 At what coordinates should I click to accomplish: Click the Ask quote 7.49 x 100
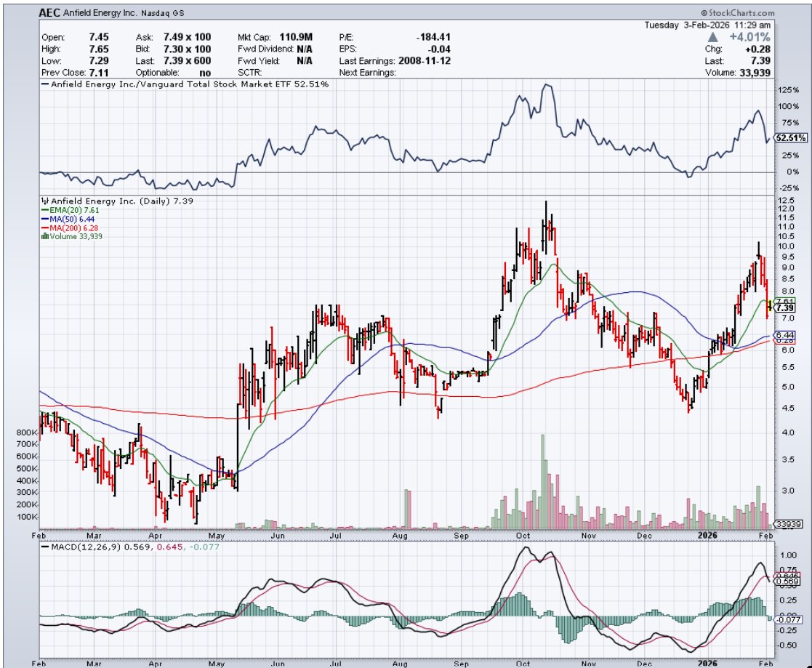point(187,37)
